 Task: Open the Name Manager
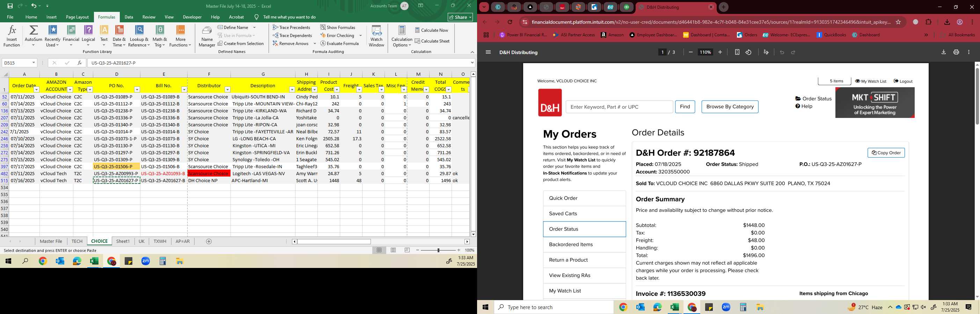pyautogui.click(x=207, y=36)
